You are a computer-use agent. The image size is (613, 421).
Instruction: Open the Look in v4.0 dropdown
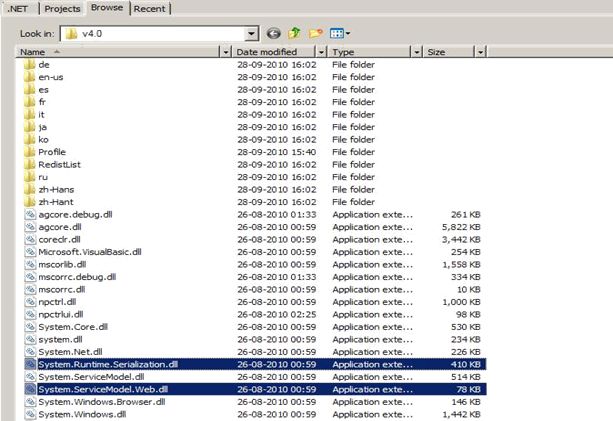251,34
